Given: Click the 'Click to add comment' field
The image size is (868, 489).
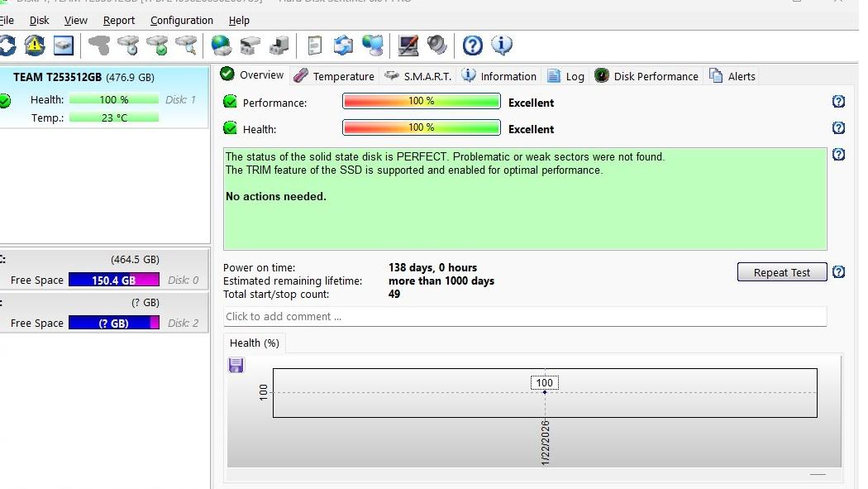Looking at the screenshot, I should click(x=524, y=316).
